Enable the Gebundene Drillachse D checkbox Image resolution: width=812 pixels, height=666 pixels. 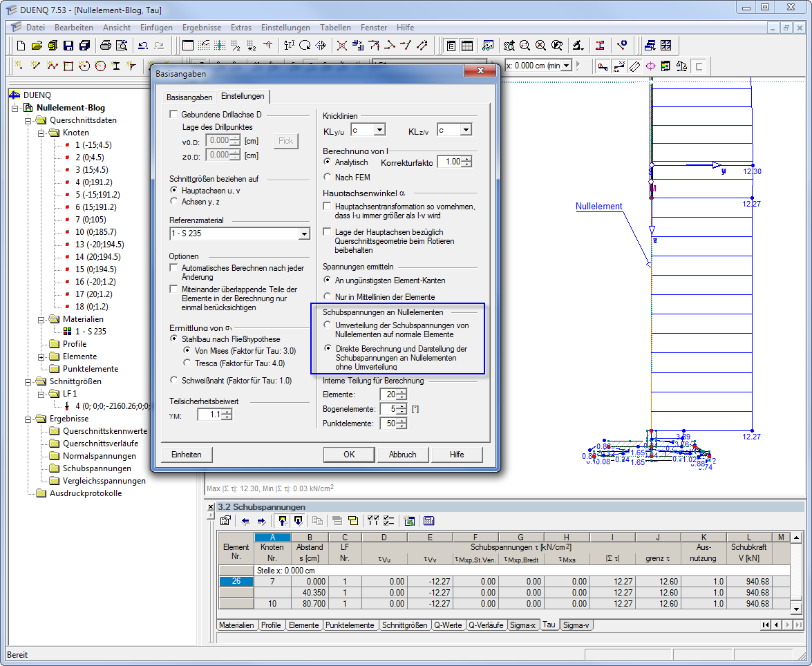173,114
